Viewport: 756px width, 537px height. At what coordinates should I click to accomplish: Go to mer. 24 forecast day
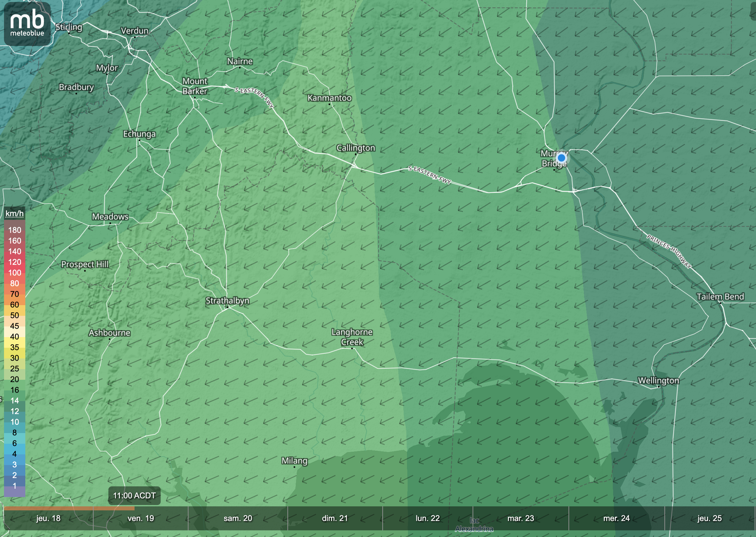tap(616, 518)
